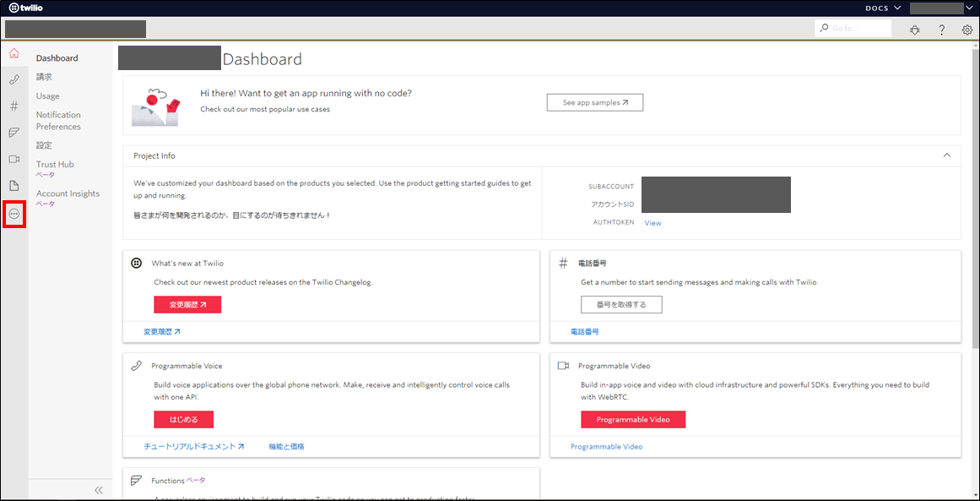Click See app samples button
Image resolution: width=980 pixels, height=501 pixels.
[595, 102]
